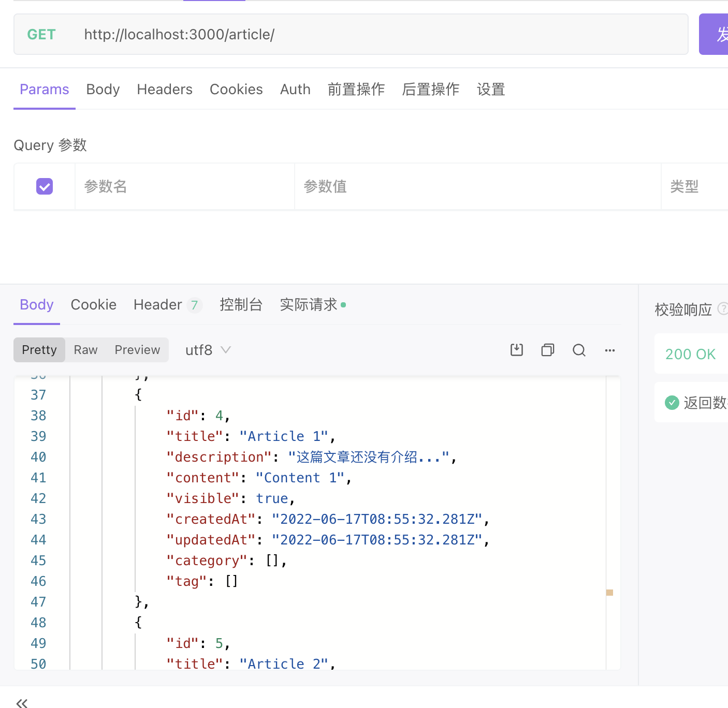Click the green check icon beside 返回数据
Image resolution: width=728 pixels, height=708 pixels.
click(x=672, y=402)
